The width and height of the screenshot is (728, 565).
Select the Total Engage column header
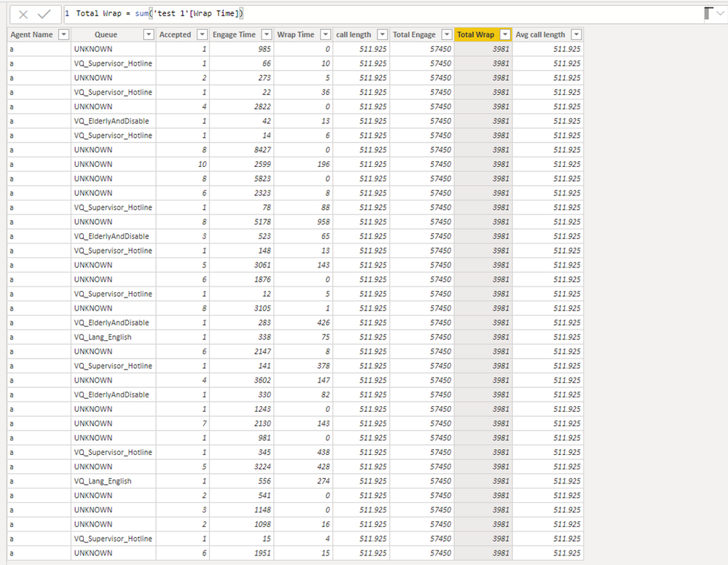[414, 34]
